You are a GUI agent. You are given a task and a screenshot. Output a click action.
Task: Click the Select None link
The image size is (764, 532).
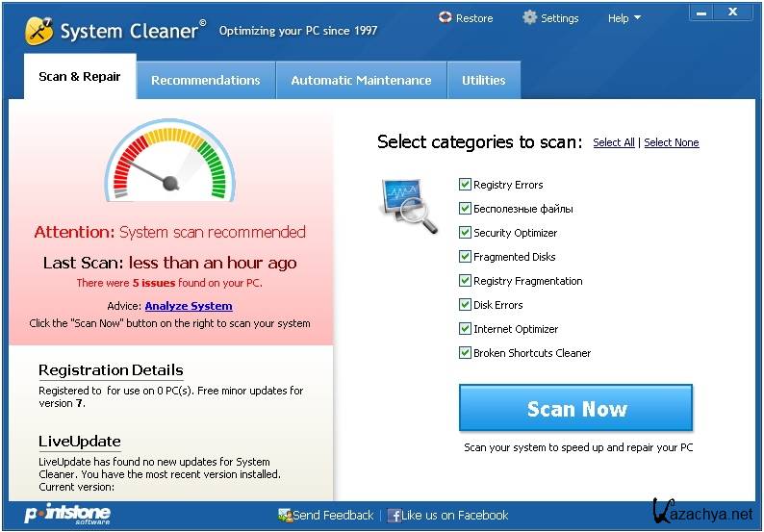[671, 142]
